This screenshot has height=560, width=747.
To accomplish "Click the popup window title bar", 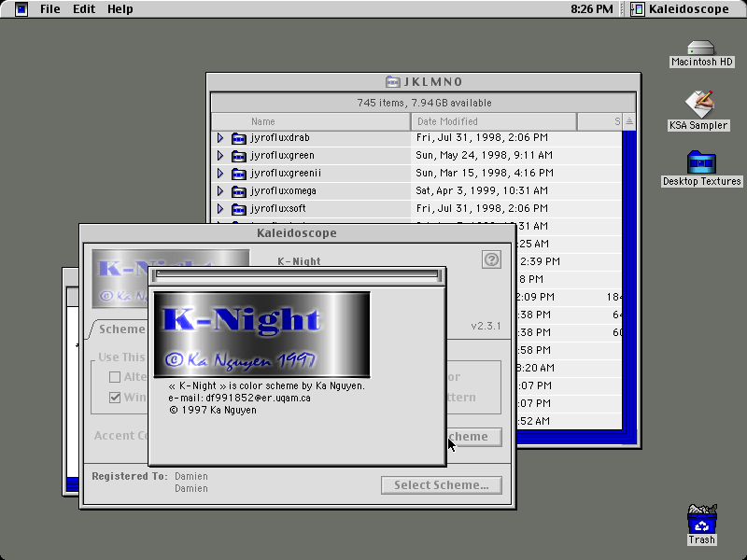I will (297, 275).
